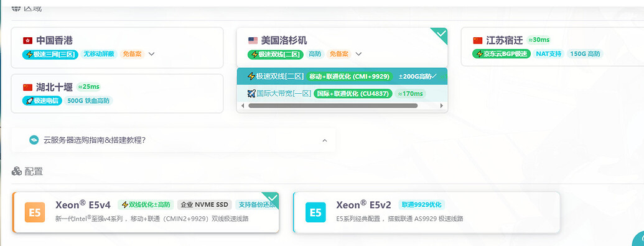The image size is (644, 246).
Task: Click the US flag beside 美国洛杉矶
Action: [253, 40]
